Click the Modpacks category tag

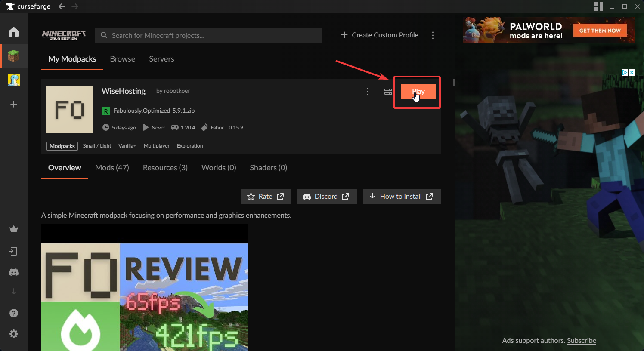[62, 146]
